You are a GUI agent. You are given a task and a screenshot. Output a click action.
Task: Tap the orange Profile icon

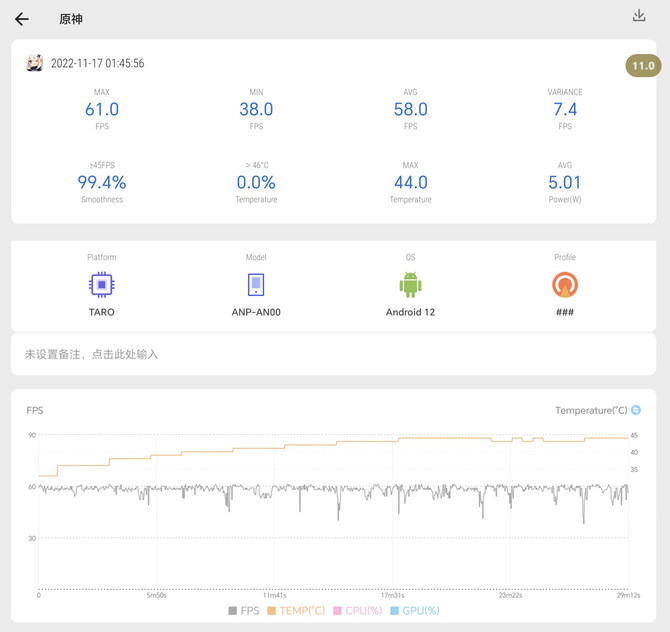click(565, 285)
